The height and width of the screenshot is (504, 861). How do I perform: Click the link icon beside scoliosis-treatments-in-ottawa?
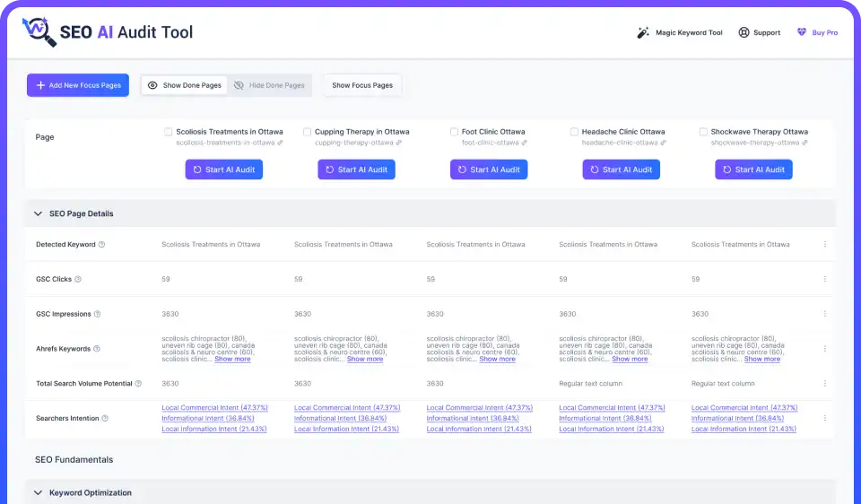(x=280, y=143)
